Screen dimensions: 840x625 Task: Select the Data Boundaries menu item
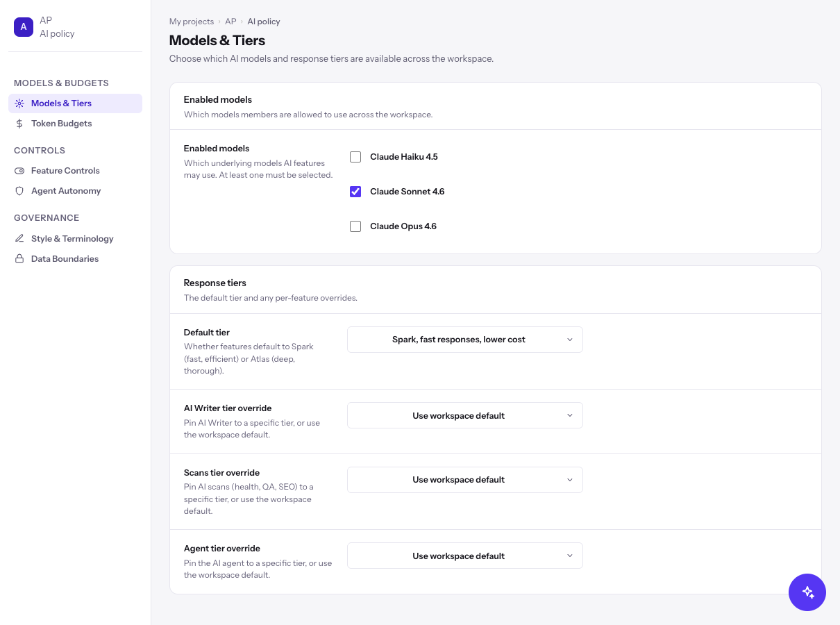point(75,259)
